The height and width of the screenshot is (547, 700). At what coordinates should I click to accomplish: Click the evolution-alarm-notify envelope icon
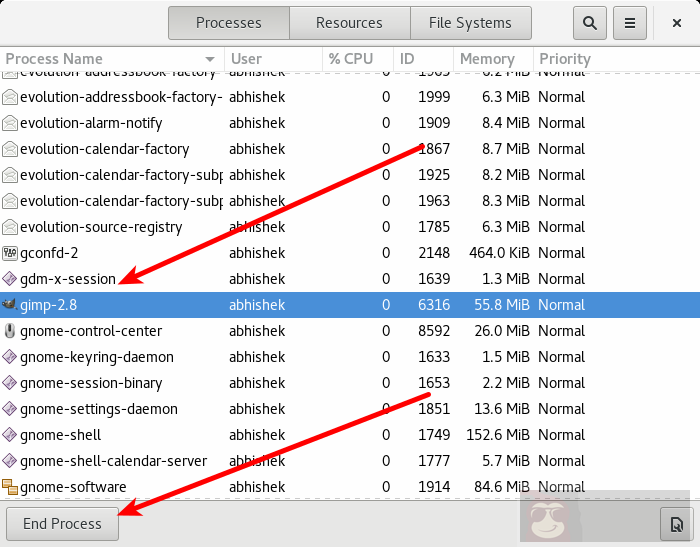pyautogui.click(x=10, y=123)
